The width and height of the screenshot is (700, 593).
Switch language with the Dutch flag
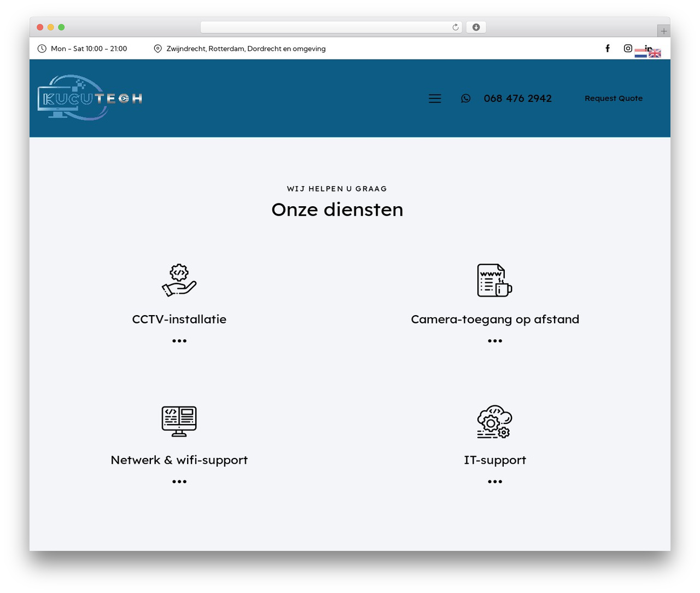pos(641,54)
